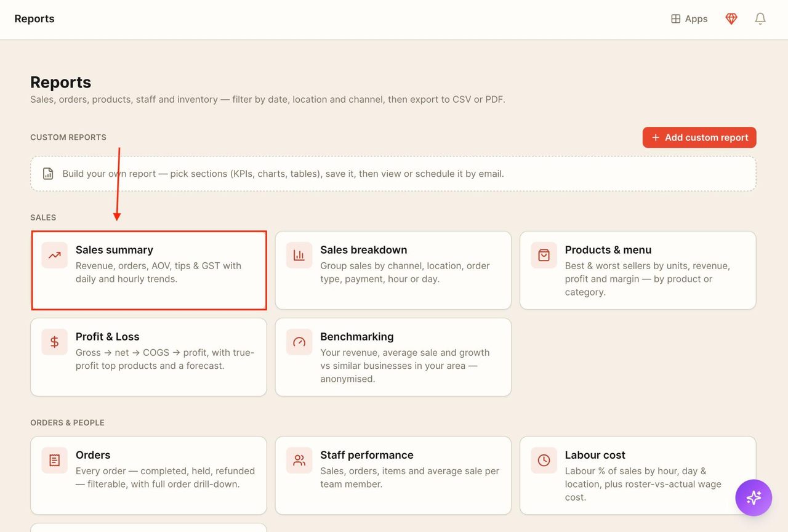
Task: Open the Sales summary report title
Action: click(115, 249)
